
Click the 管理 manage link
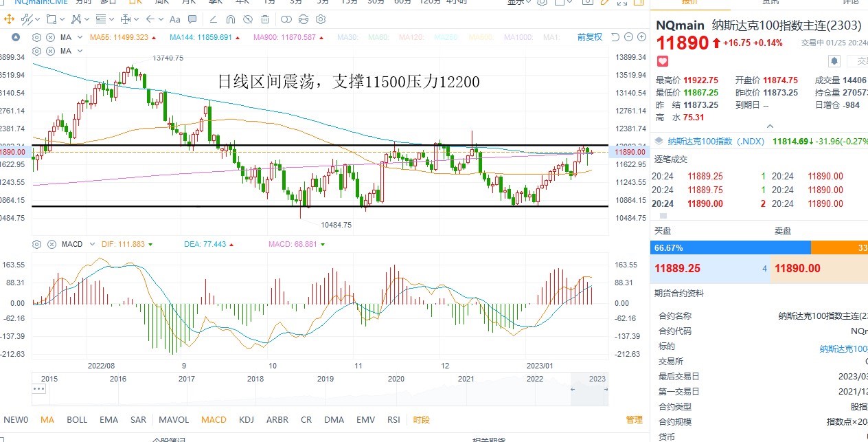point(634,419)
